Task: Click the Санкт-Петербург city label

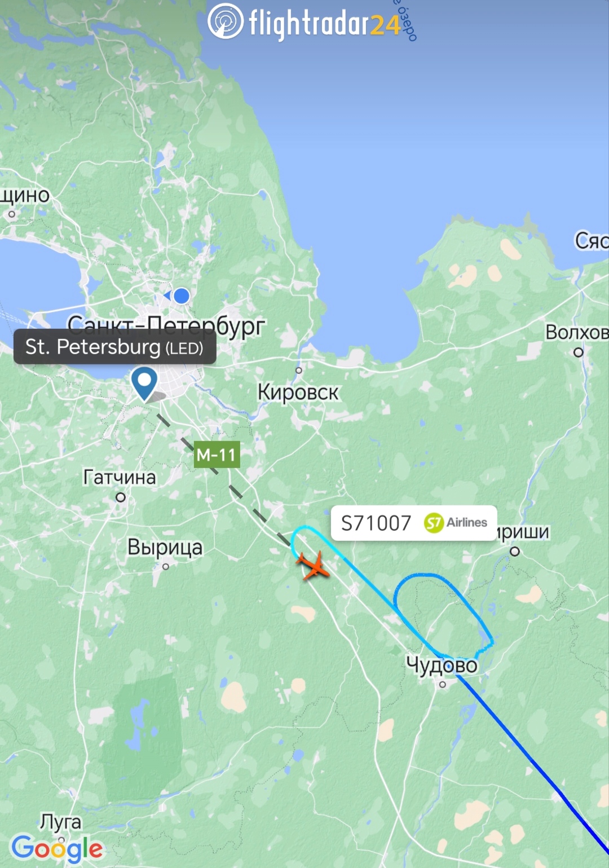Action: (x=166, y=325)
